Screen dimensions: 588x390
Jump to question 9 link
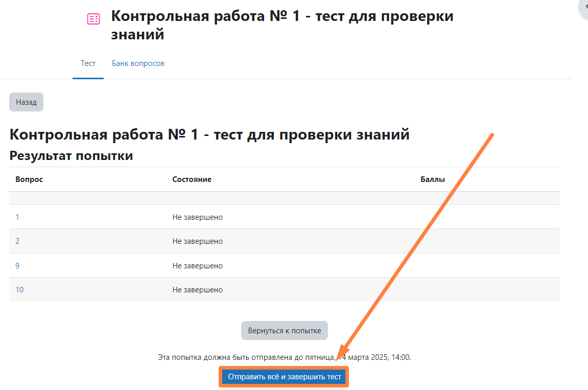point(17,266)
